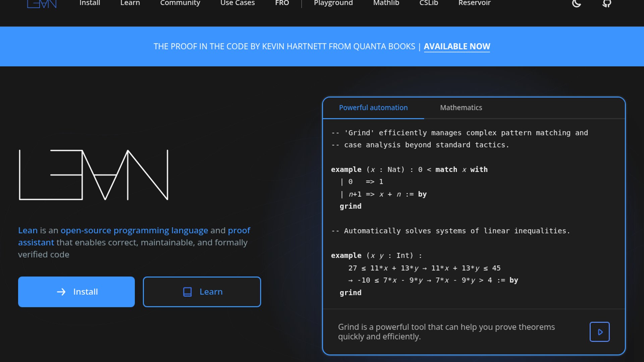Image resolution: width=644 pixels, height=362 pixels.
Task: Open the Learn menu item in navbar
Action: [x=130, y=3]
